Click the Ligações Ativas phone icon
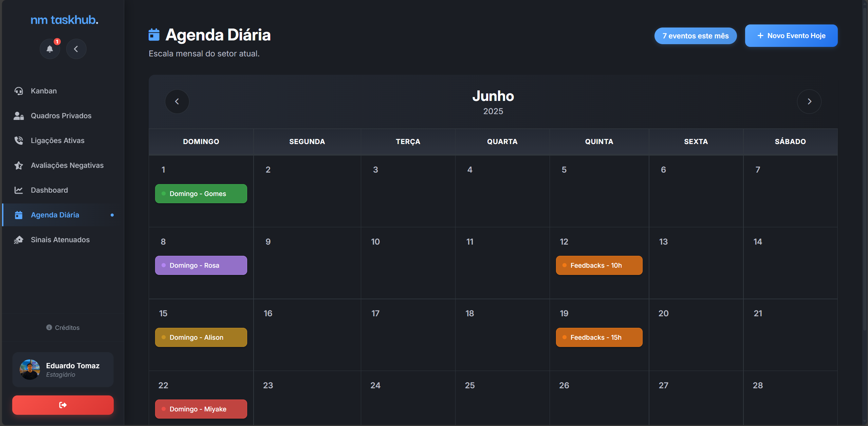 point(19,141)
